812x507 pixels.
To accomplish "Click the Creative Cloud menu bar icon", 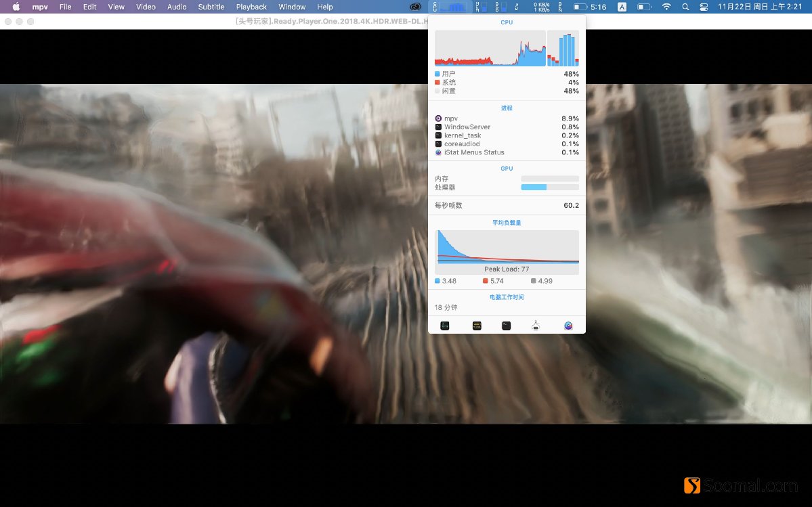I will click(x=416, y=7).
